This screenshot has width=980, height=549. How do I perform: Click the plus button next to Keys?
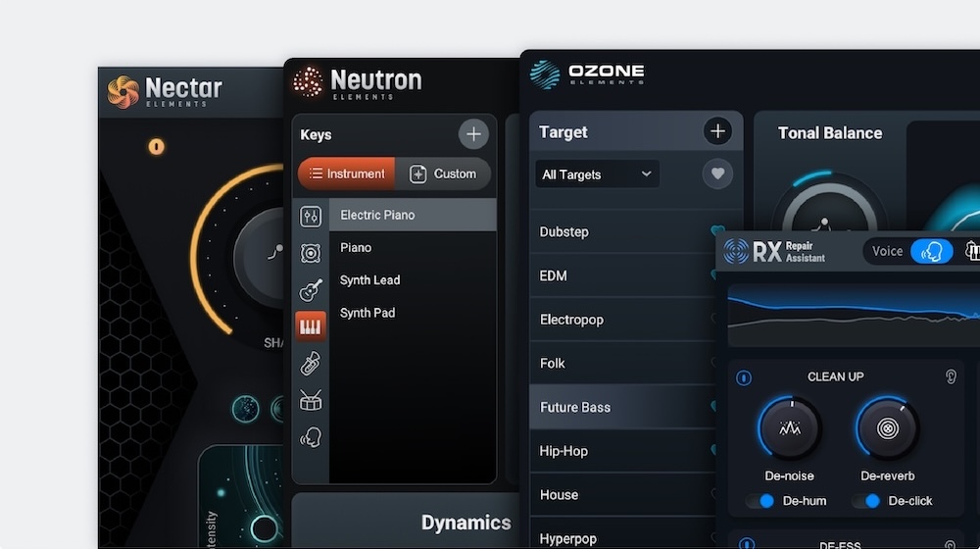pos(473,134)
